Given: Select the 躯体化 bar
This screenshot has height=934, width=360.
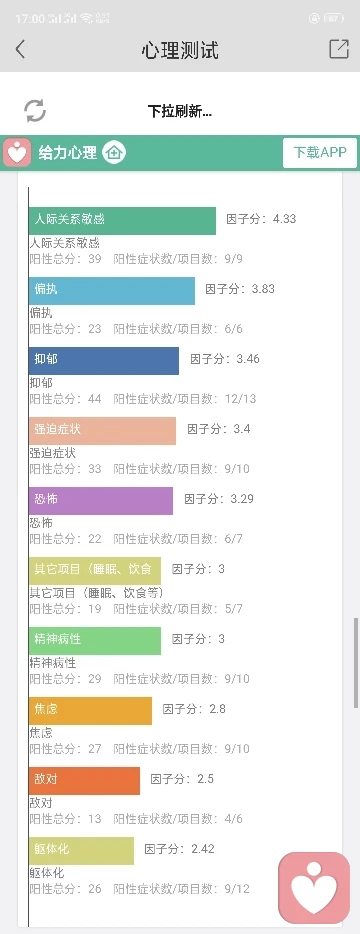Looking at the screenshot, I should coord(82,851).
